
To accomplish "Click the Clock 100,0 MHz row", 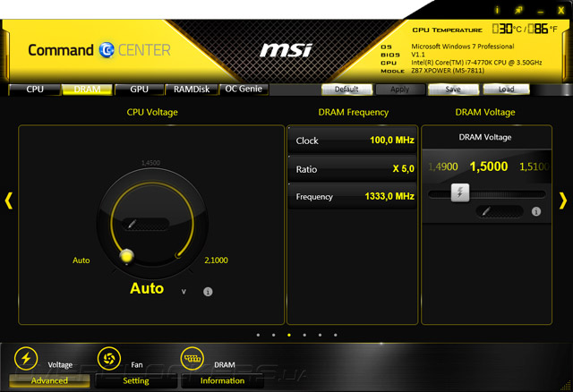I will pos(353,141).
